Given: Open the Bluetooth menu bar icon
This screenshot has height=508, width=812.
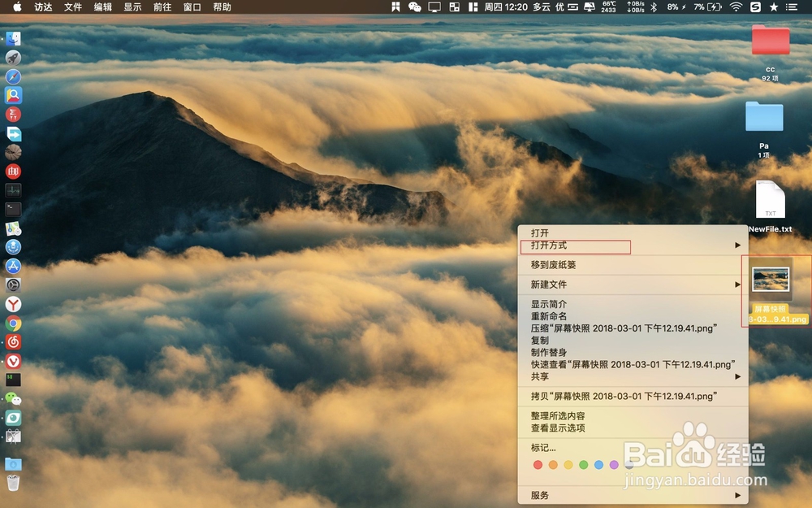Looking at the screenshot, I should pos(652,7).
